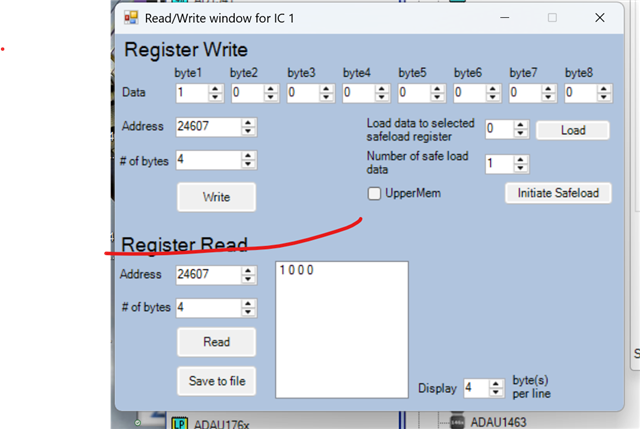This screenshot has height=429, width=640.
Task: Decrease Register Write number of bytes
Action: [x=248, y=164]
